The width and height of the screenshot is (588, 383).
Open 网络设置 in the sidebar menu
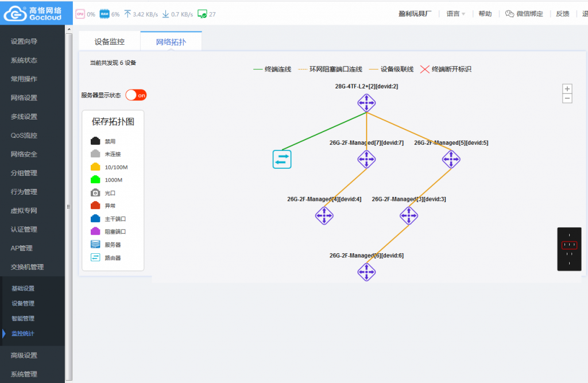point(24,98)
